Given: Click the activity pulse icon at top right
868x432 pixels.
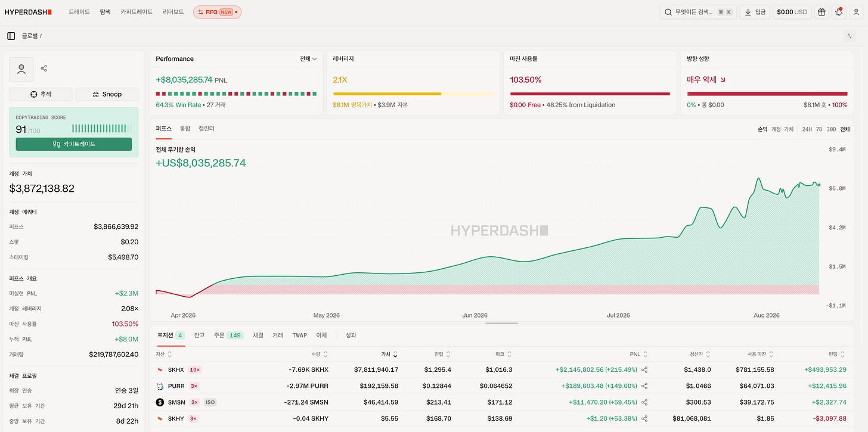Looking at the screenshot, I should [850, 36].
